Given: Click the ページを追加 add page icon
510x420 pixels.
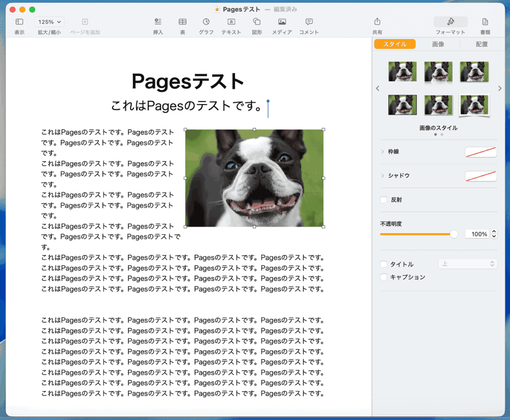Looking at the screenshot, I should coord(85,22).
